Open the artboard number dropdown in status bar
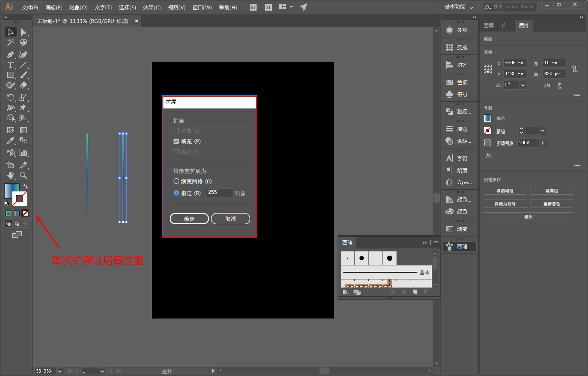Image resolution: width=588 pixels, height=376 pixels. tap(102, 371)
